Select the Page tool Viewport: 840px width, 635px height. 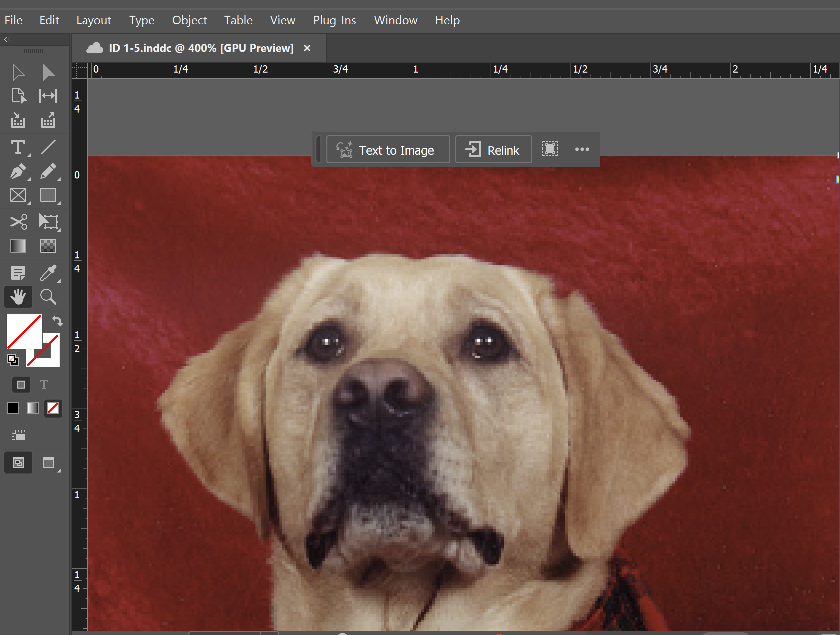pos(18,96)
